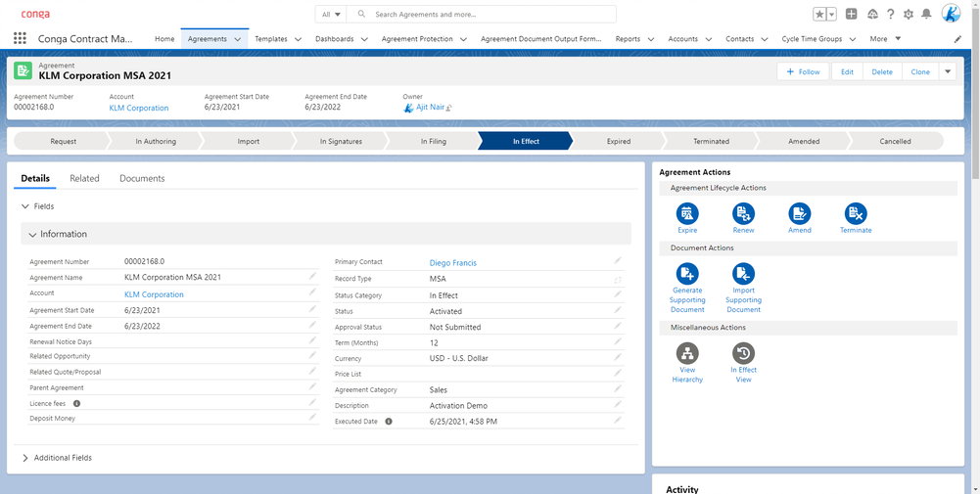This screenshot has width=980, height=494.
Task: Open the Favorites list dropdown arrow
Action: [x=832, y=15]
